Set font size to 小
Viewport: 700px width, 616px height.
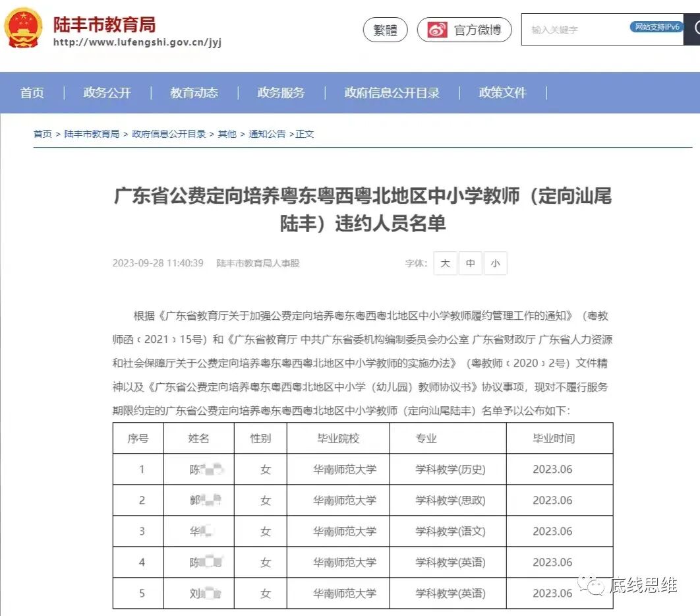point(496,263)
